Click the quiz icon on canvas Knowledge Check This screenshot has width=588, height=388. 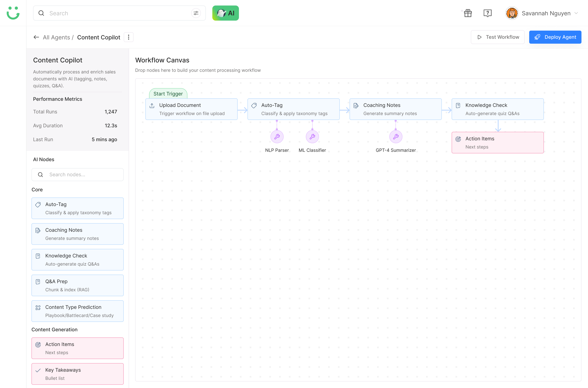[458, 106]
